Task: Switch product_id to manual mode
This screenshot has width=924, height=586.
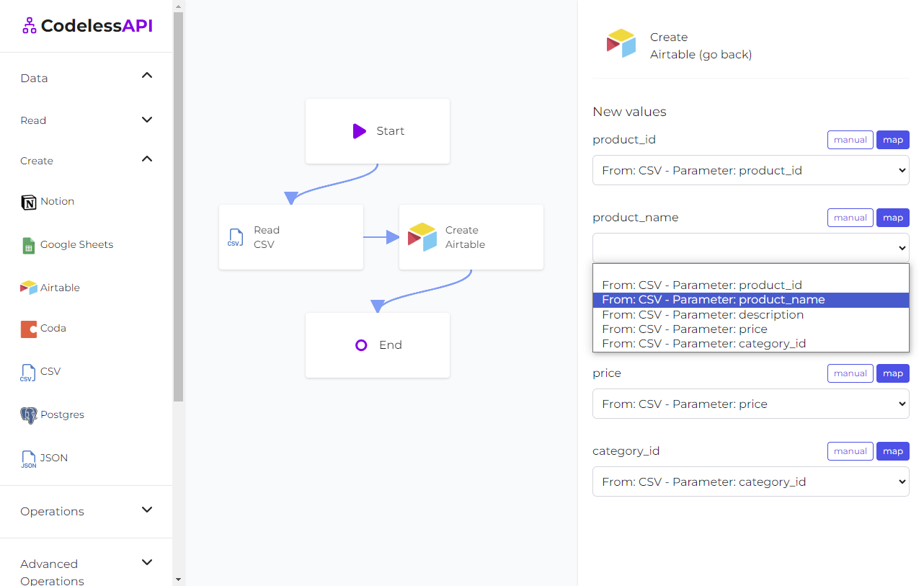Action: point(850,140)
